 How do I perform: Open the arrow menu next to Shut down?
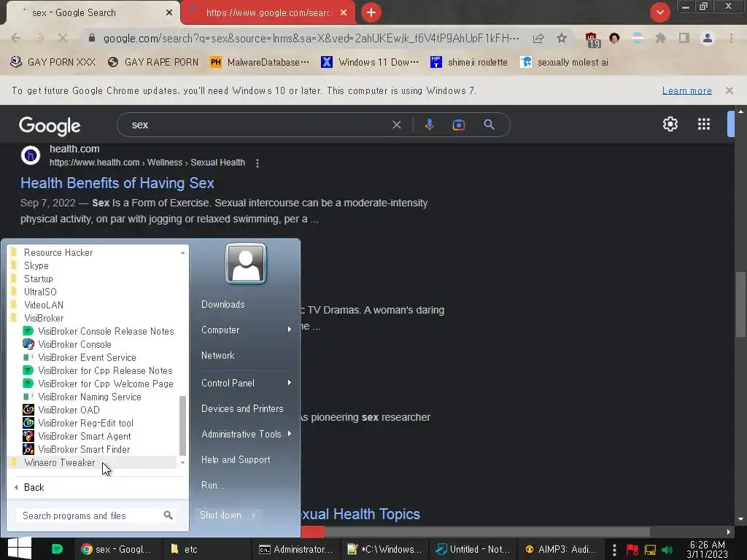pos(253,516)
